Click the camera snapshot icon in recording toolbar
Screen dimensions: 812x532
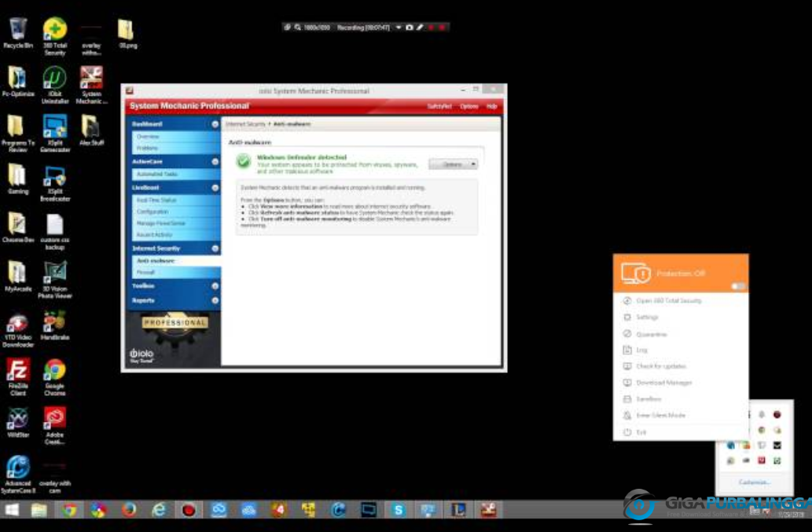(410, 27)
